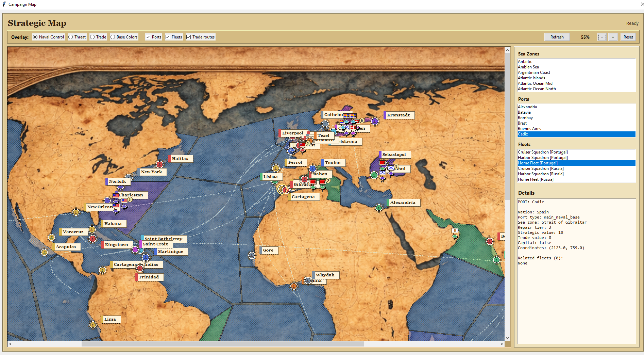Image resolution: width=644 pixels, height=355 pixels.
Task: Click the map scroll right arrow
Action: (x=502, y=344)
